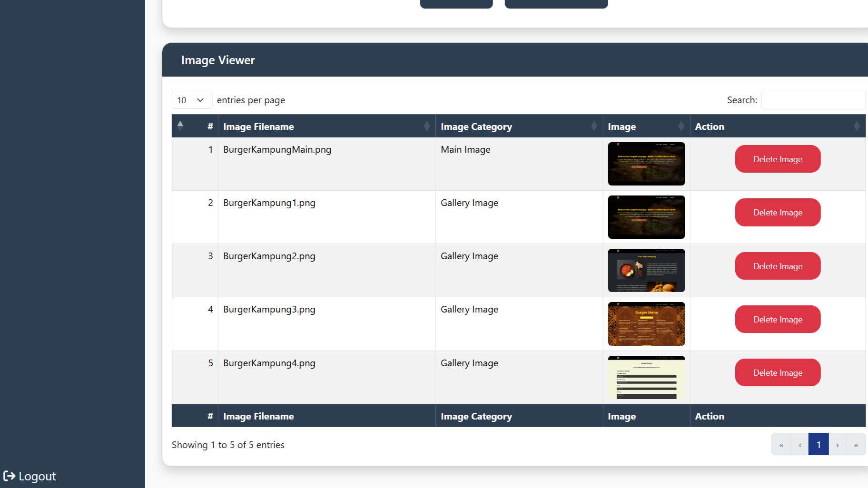Focus the Search input field
The width and height of the screenshot is (868, 488).
(813, 100)
